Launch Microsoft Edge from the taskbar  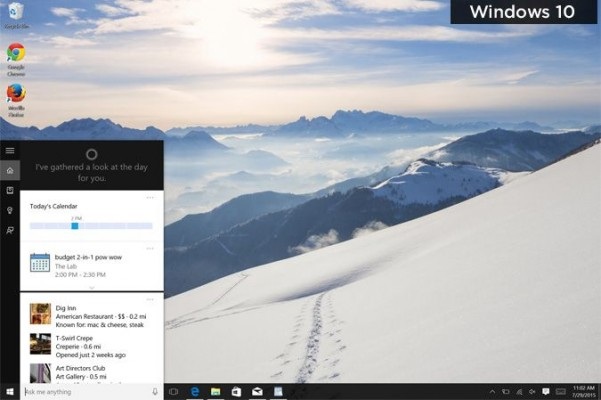[195, 392]
